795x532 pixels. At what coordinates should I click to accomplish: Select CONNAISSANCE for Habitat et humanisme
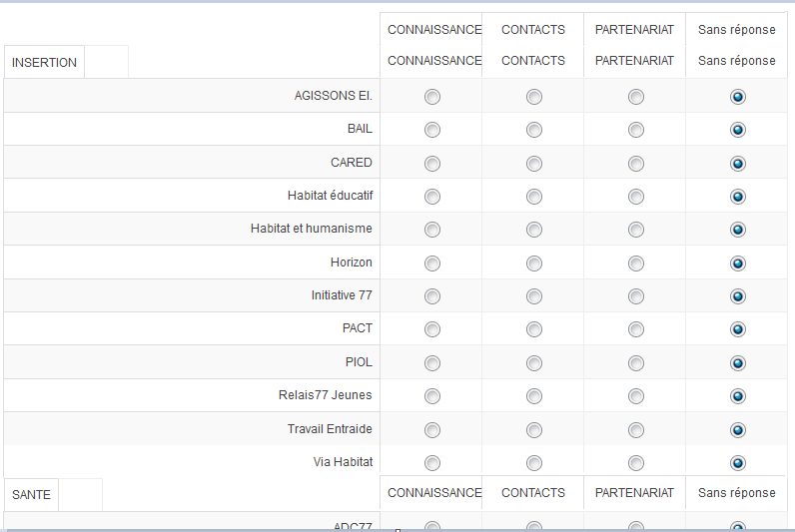click(432, 230)
